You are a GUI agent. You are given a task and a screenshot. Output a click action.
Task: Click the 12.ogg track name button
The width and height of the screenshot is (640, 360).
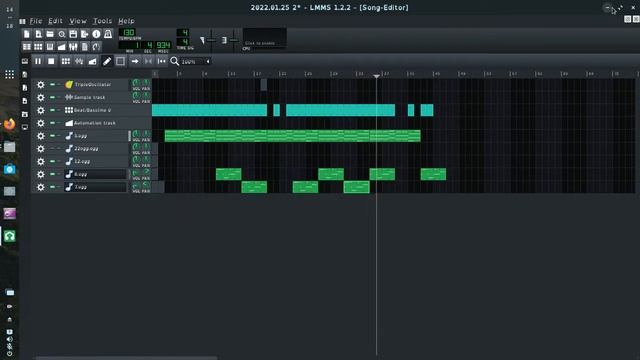pyautogui.click(x=96, y=161)
